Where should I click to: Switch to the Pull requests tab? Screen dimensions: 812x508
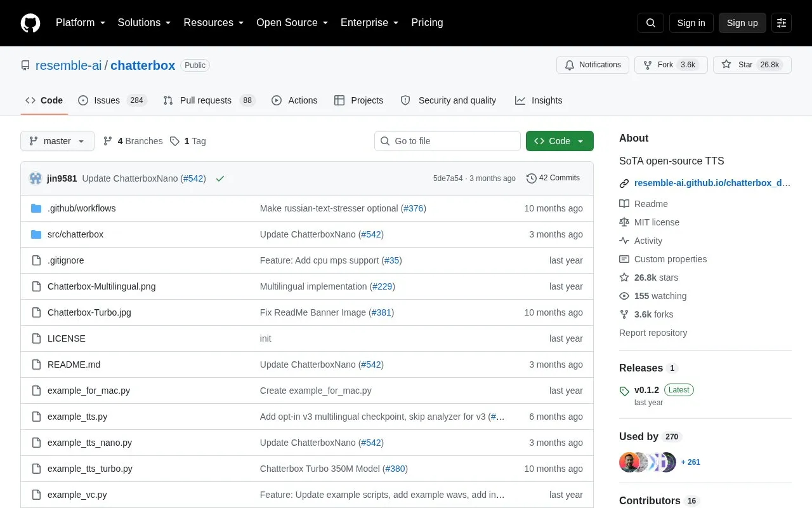(x=209, y=100)
